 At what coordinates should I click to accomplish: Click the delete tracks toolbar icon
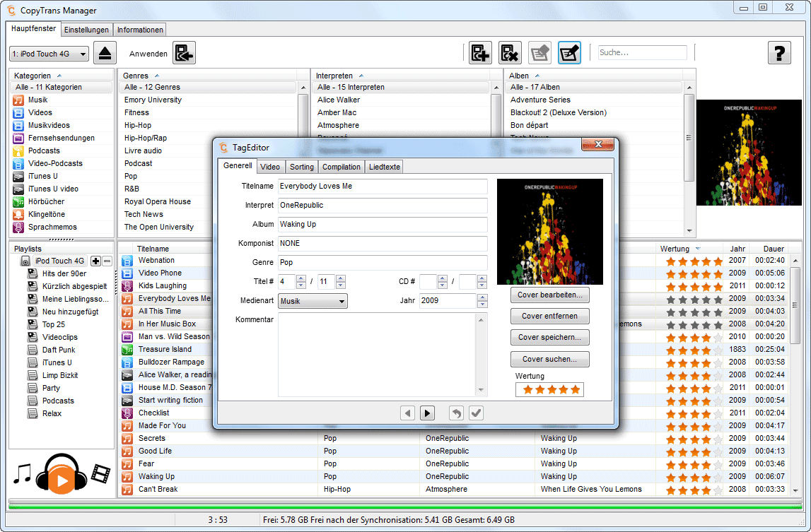[x=510, y=53]
